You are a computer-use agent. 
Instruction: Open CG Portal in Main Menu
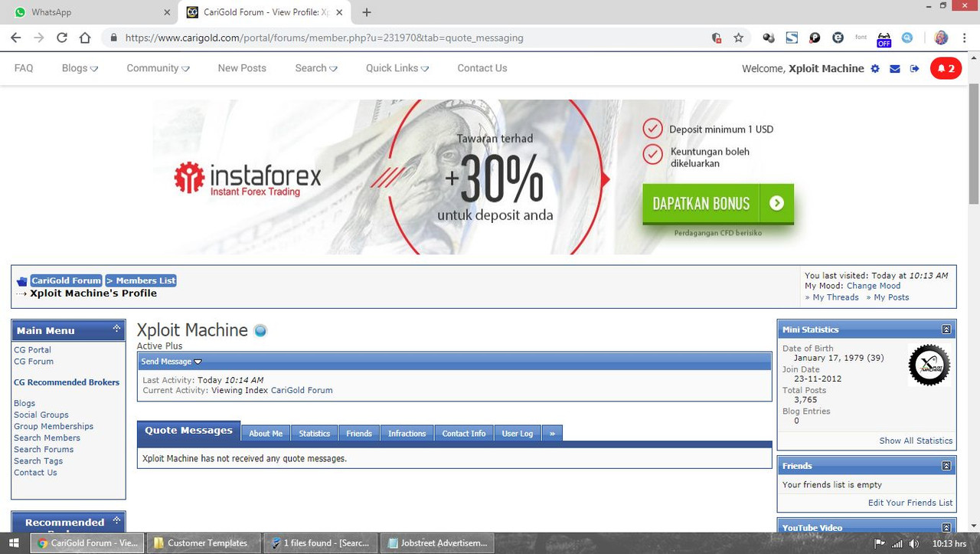pos(32,349)
